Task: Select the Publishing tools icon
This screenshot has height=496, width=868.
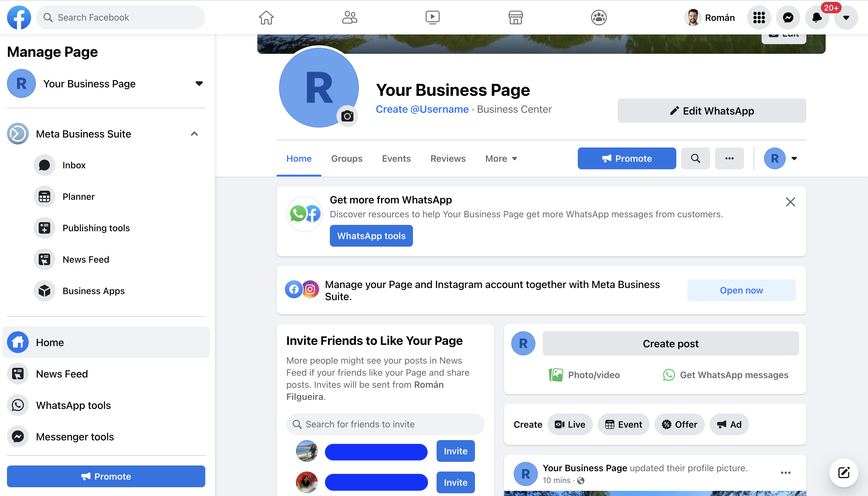Action: [45, 228]
